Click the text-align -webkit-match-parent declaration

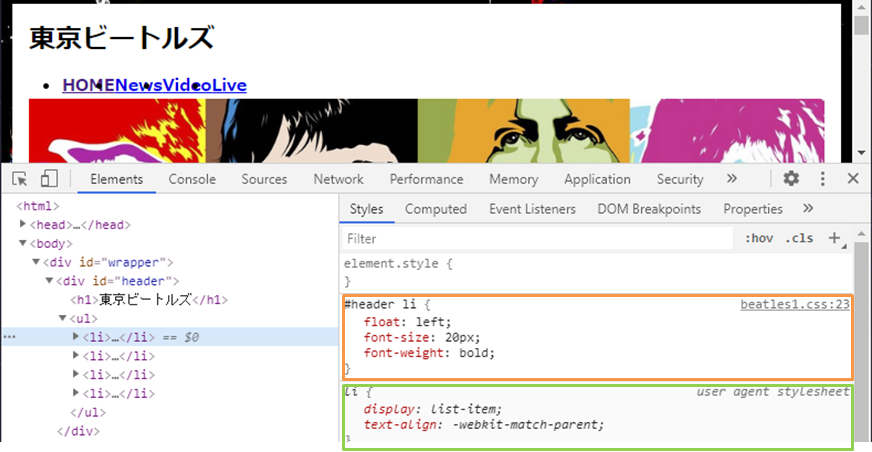[x=484, y=425]
